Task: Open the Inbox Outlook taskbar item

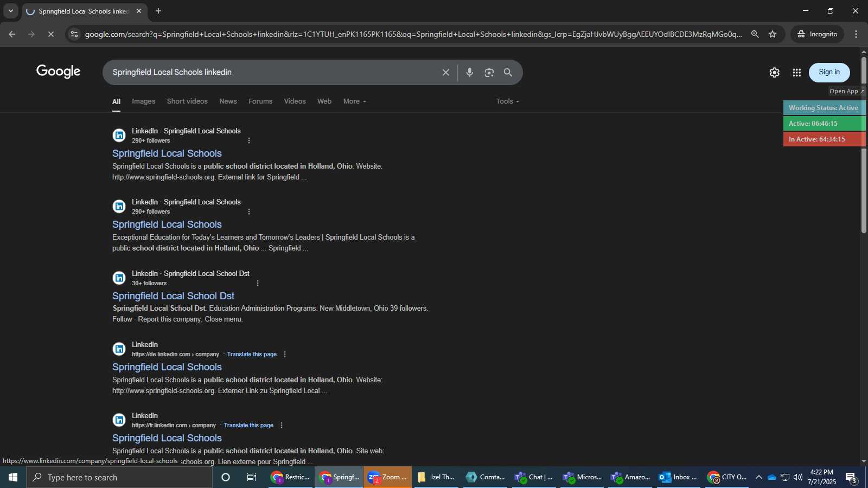Action: coord(678,477)
